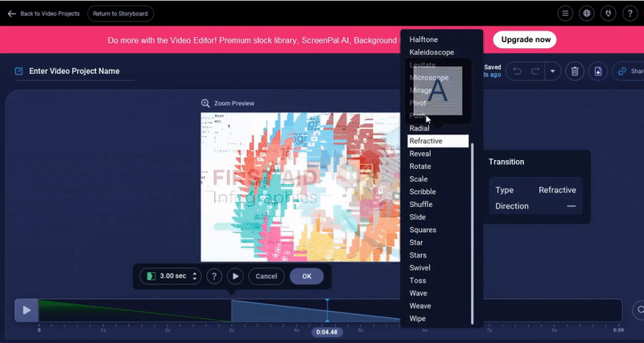Click the undo arrow icon

[x=517, y=72]
